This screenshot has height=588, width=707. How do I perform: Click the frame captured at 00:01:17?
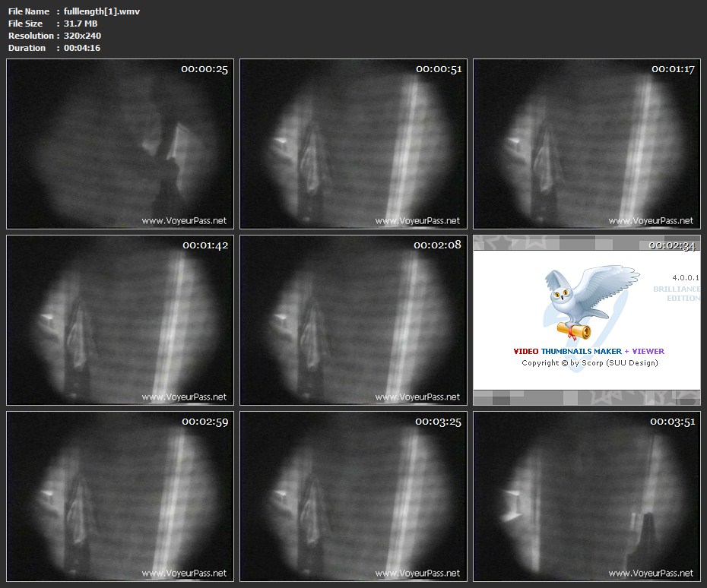coord(586,144)
